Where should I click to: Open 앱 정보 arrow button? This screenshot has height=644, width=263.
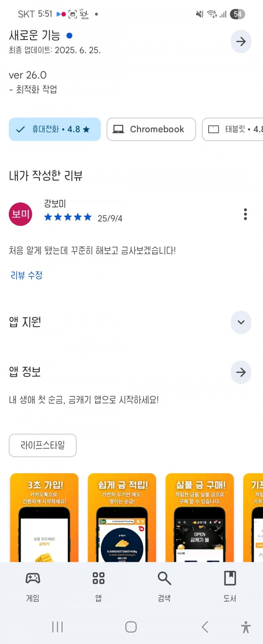tap(241, 372)
